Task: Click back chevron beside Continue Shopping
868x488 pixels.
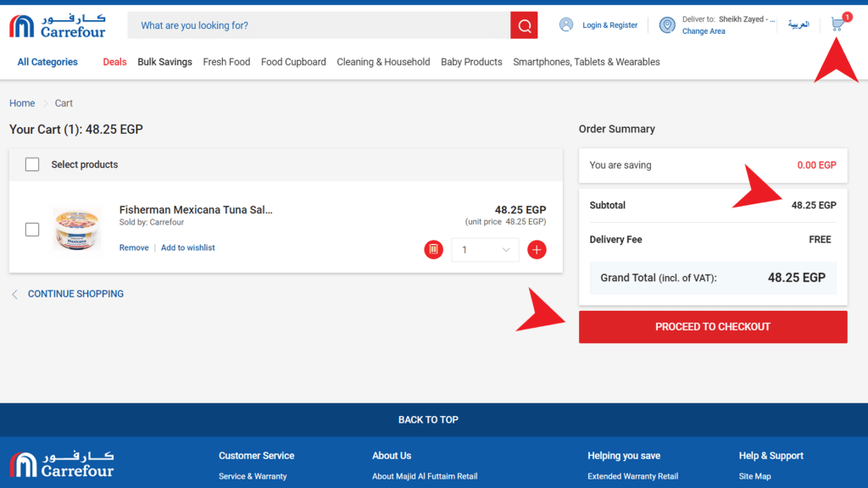Action: [x=15, y=294]
